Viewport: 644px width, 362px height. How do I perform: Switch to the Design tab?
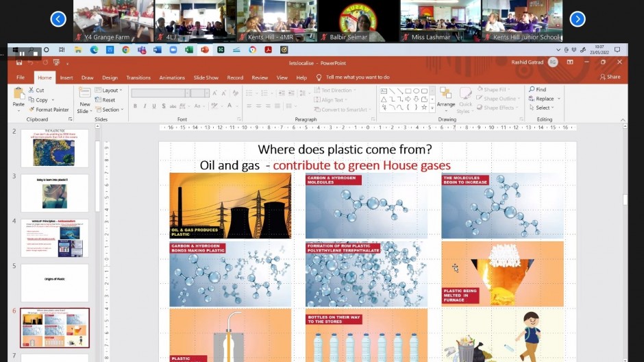[110, 77]
